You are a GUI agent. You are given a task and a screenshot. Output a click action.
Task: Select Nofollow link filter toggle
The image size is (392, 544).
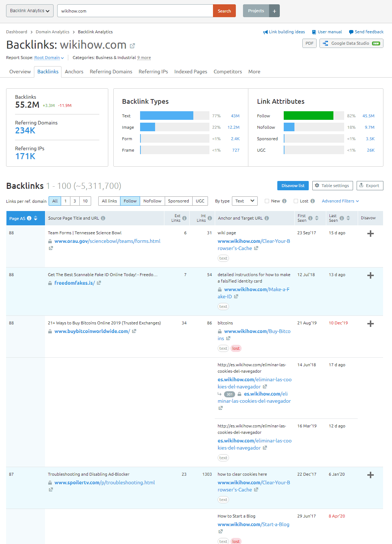coord(152,201)
